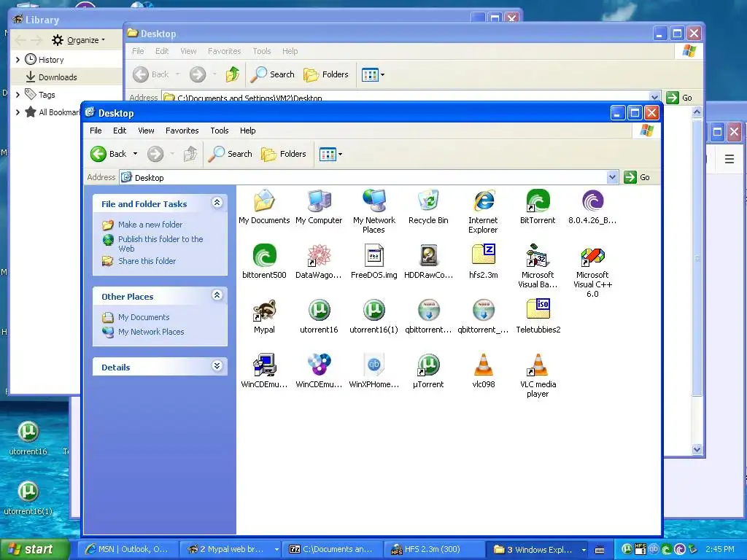The image size is (747, 560).
Task: Open the Favorites menu in the front Desktop window
Action: [182, 131]
